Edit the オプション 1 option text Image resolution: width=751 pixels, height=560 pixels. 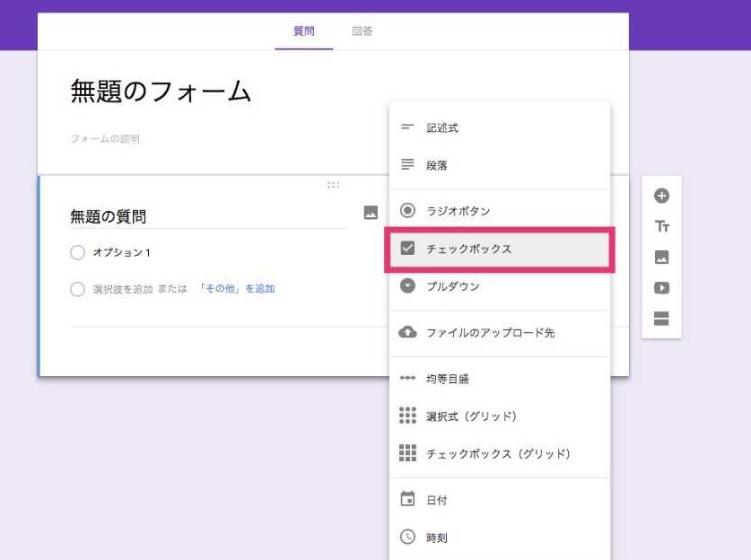(122, 252)
